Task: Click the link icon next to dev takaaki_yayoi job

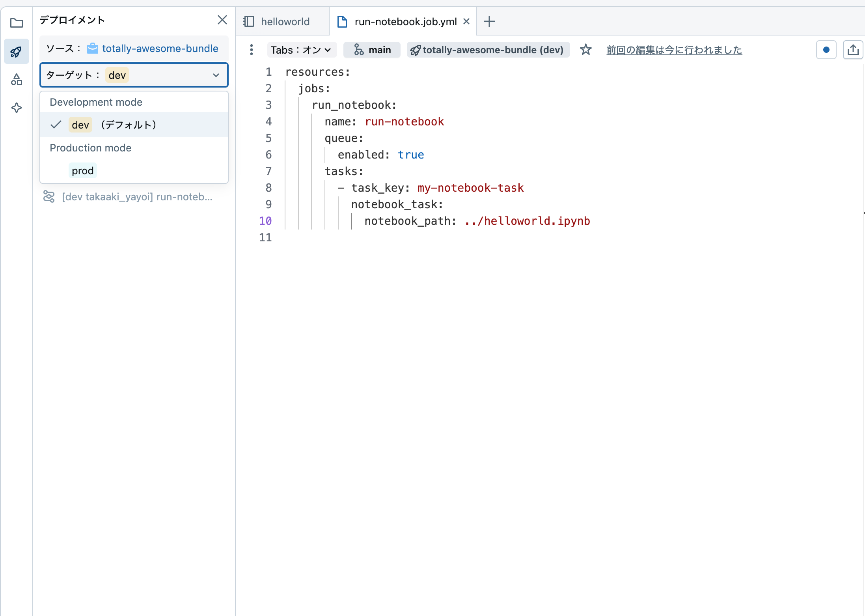Action: 48,196
